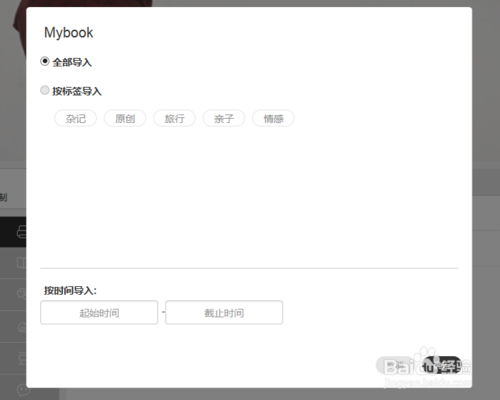Open the printer icon in the sidebar
The height and width of the screenshot is (400, 500).
21,232
